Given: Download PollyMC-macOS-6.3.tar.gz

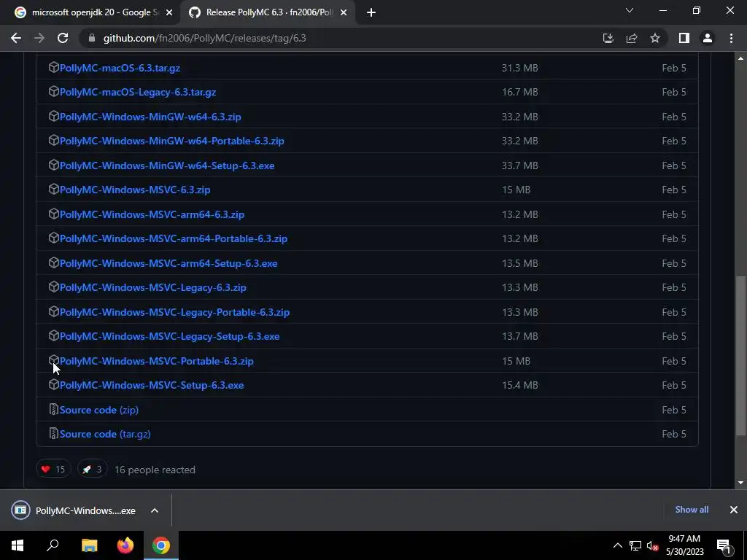Looking at the screenshot, I should 120,68.
